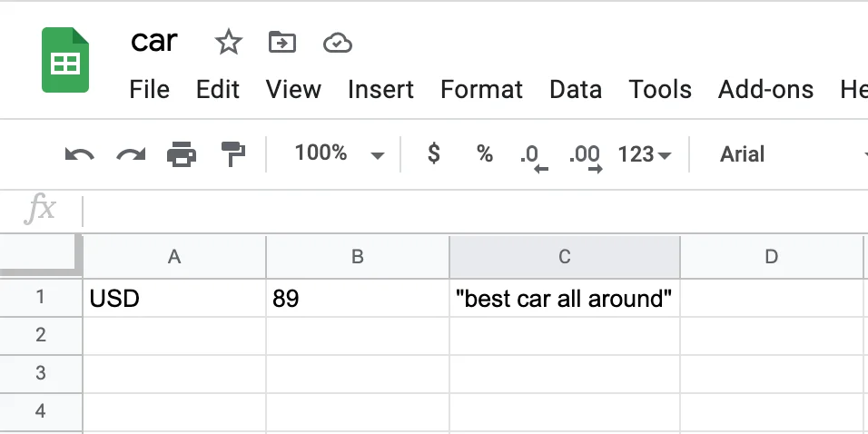Click the undo arrow

click(x=80, y=155)
